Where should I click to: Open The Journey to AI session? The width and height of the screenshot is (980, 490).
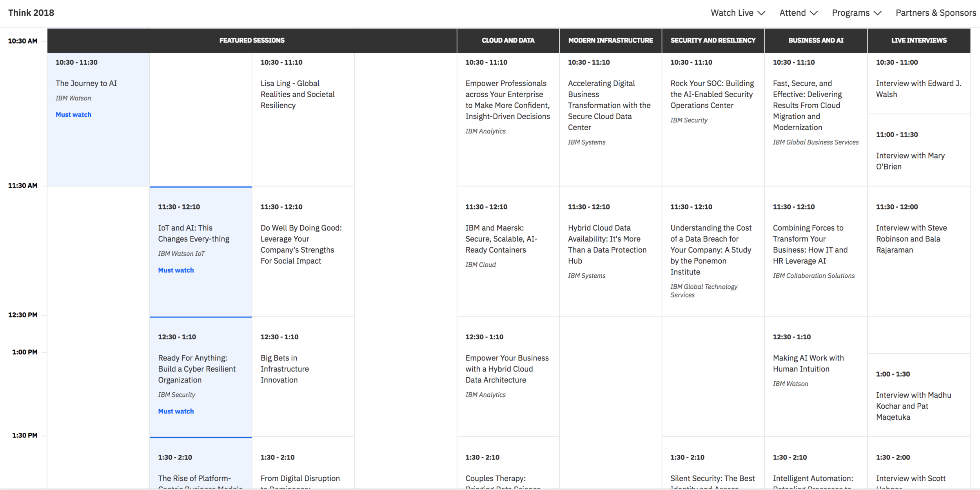click(x=86, y=83)
